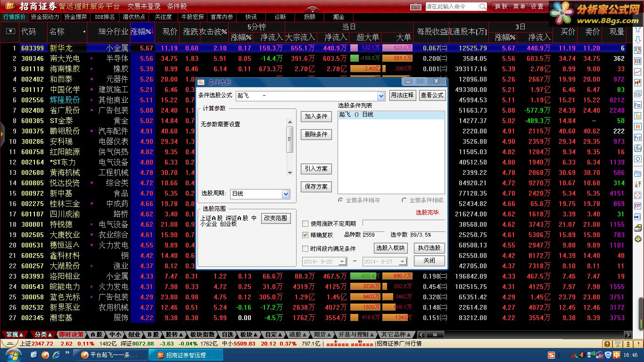
Task: Click the printer icon in right sidebar
Action: (638, 228)
